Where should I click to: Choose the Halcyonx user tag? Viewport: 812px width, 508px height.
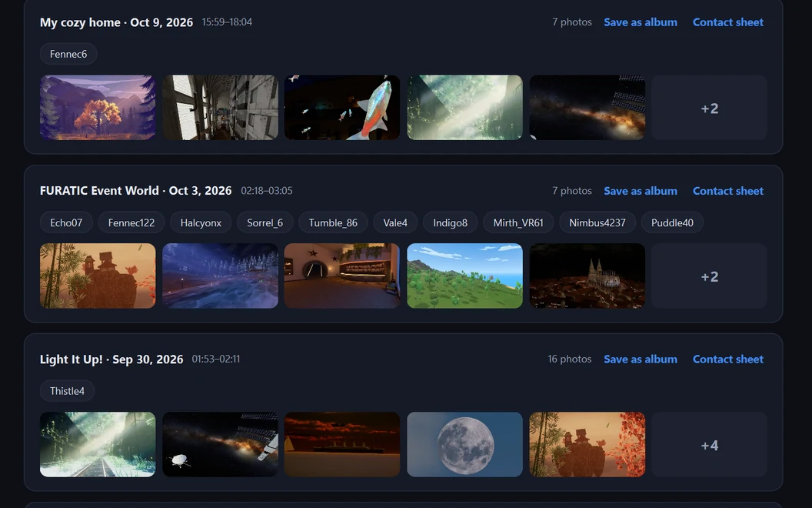tap(201, 222)
